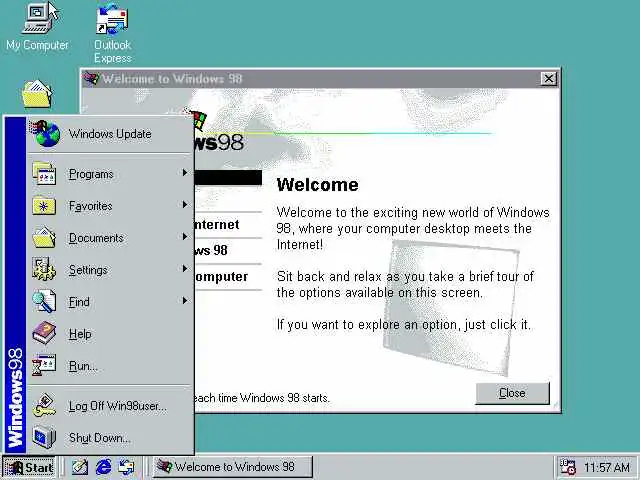The width and height of the screenshot is (640, 480).
Task: Click the Welcome to Windows 98 title bar
Action: pyautogui.click(x=320, y=78)
